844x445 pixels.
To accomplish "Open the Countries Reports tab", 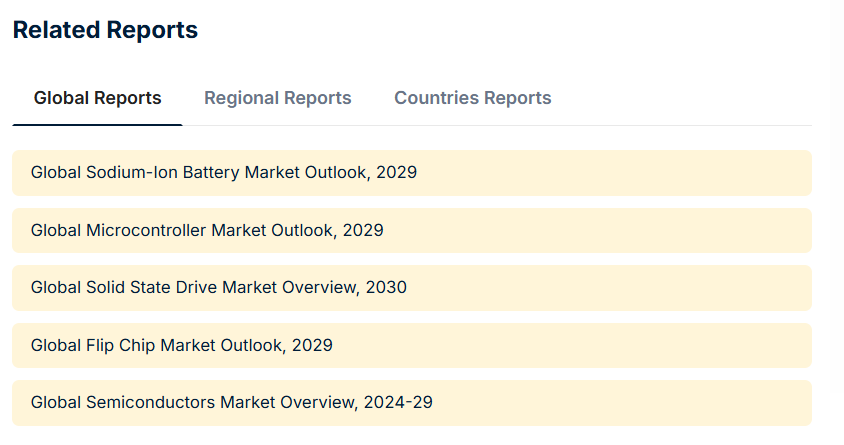I will pyautogui.click(x=472, y=98).
